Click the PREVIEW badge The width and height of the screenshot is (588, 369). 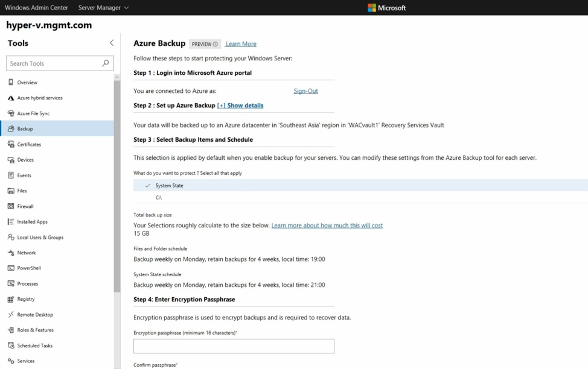coord(205,44)
